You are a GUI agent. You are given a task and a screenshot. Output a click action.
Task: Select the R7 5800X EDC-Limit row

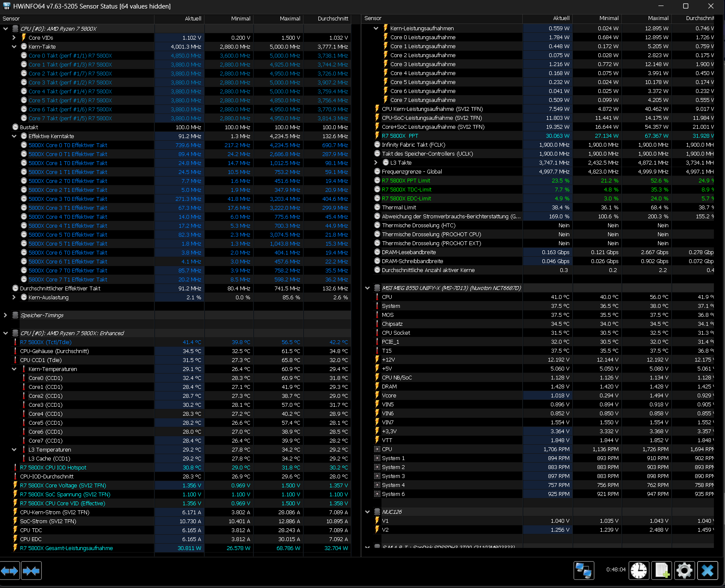coord(538,198)
